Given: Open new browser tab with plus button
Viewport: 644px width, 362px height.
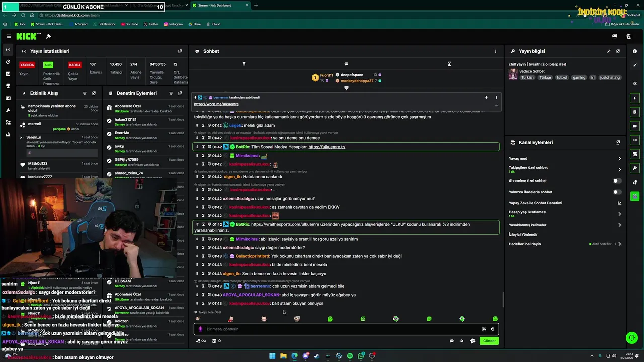Looking at the screenshot, I should pyautogui.click(x=256, y=5).
